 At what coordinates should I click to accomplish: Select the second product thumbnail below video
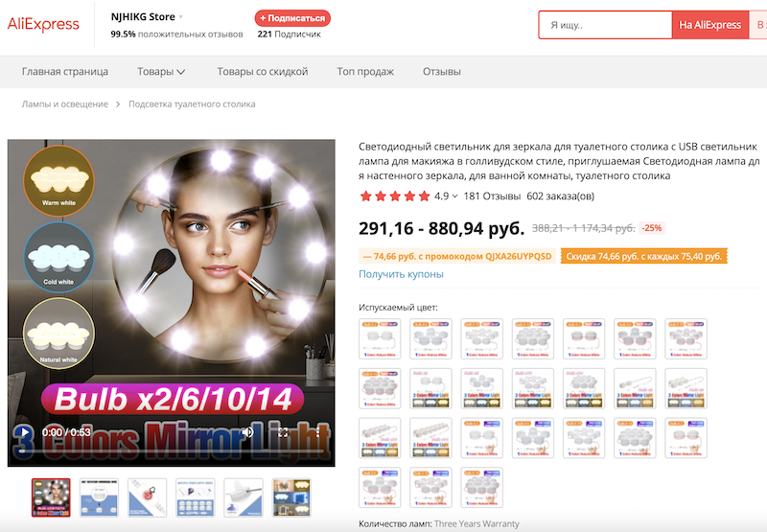[x=99, y=497]
